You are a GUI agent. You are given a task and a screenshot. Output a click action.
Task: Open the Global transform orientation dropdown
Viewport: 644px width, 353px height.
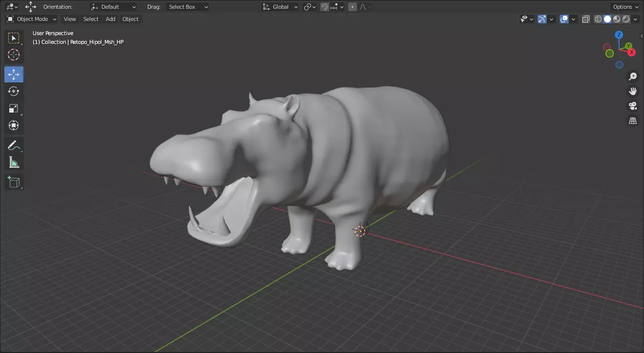[x=280, y=7]
